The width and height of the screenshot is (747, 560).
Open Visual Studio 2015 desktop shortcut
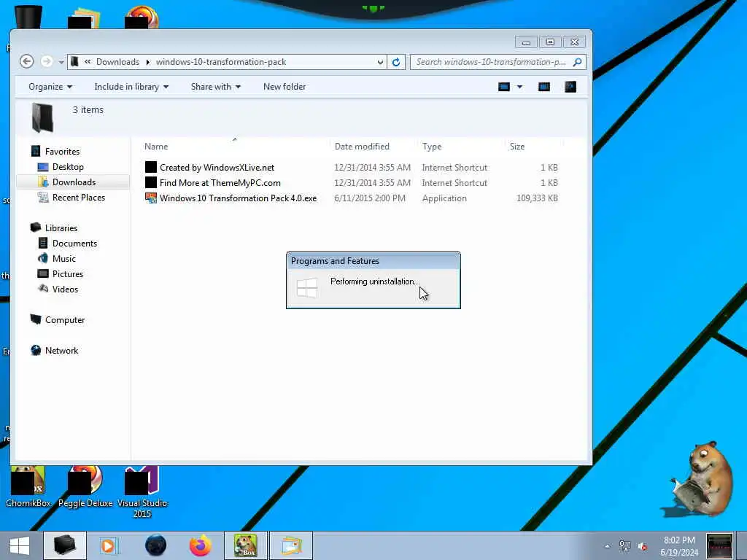pyautogui.click(x=142, y=492)
